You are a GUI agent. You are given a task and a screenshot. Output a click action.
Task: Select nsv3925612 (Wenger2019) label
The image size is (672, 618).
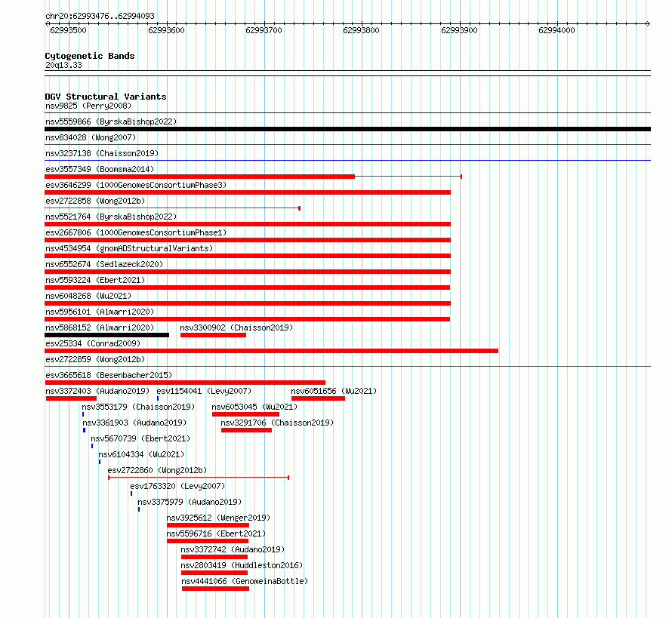[x=218, y=518]
